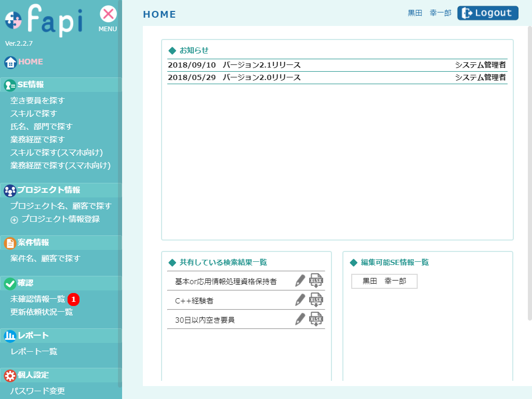
Task: Click the fapi logo
Action: 44,19
